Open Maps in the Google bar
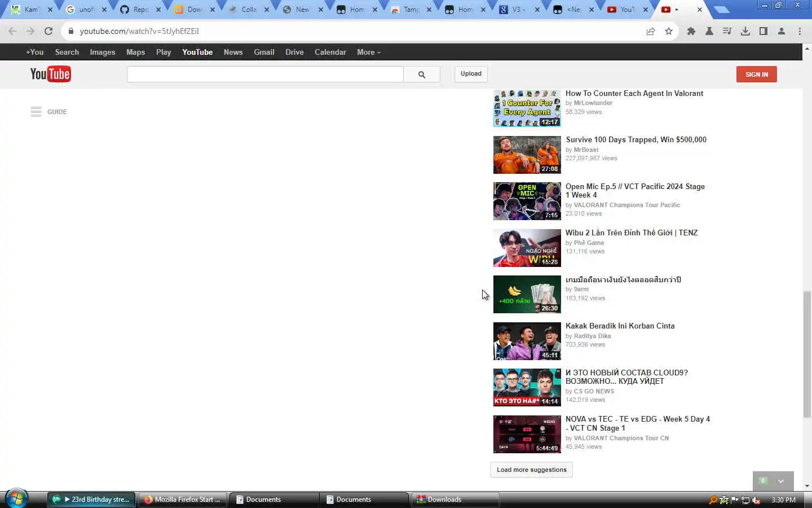Image resolution: width=812 pixels, height=508 pixels. pyautogui.click(x=135, y=52)
